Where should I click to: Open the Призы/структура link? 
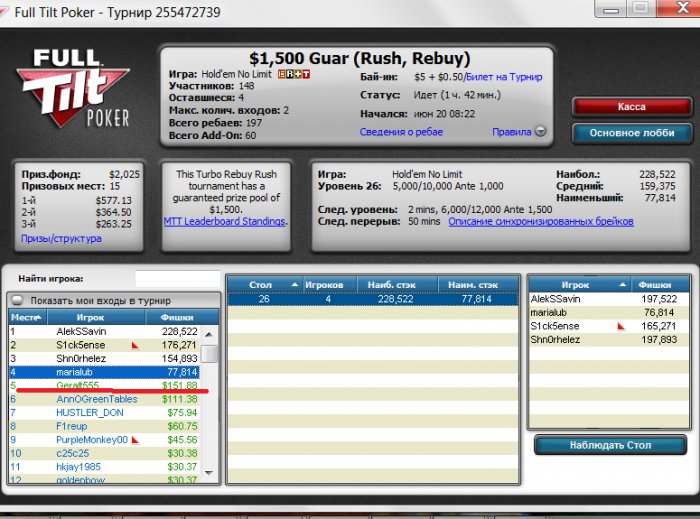coord(61,238)
